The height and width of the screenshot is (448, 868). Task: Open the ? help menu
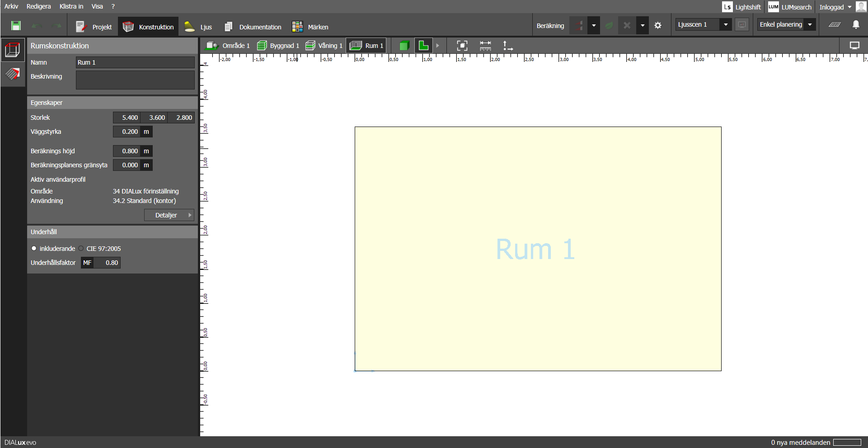[113, 6]
